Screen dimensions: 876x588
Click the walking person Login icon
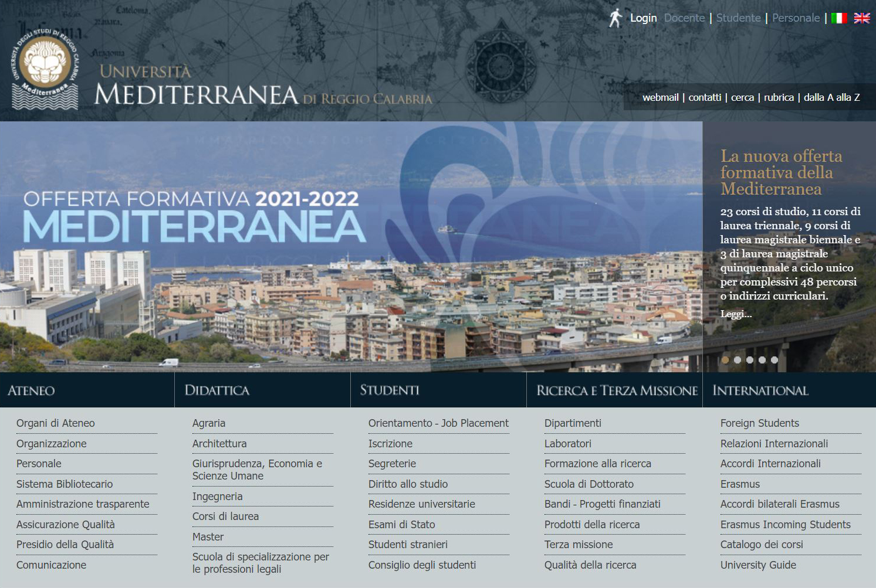click(615, 18)
